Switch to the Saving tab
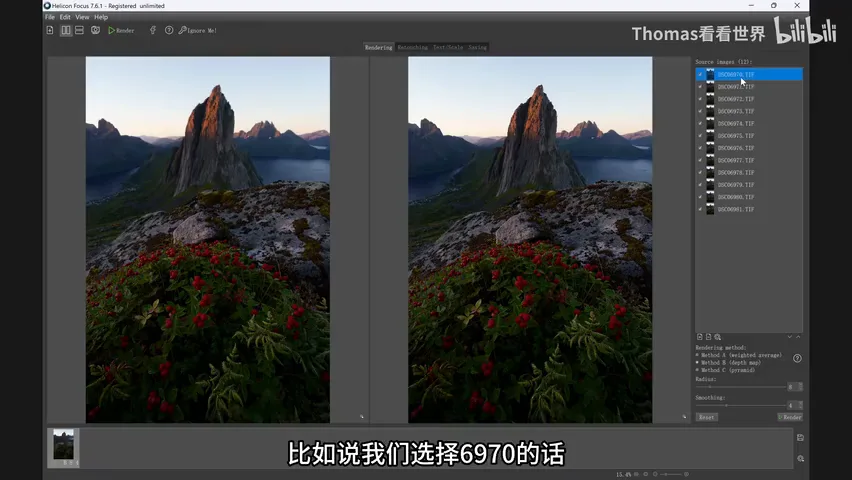This screenshot has height=480, width=852. tap(477, 47)
